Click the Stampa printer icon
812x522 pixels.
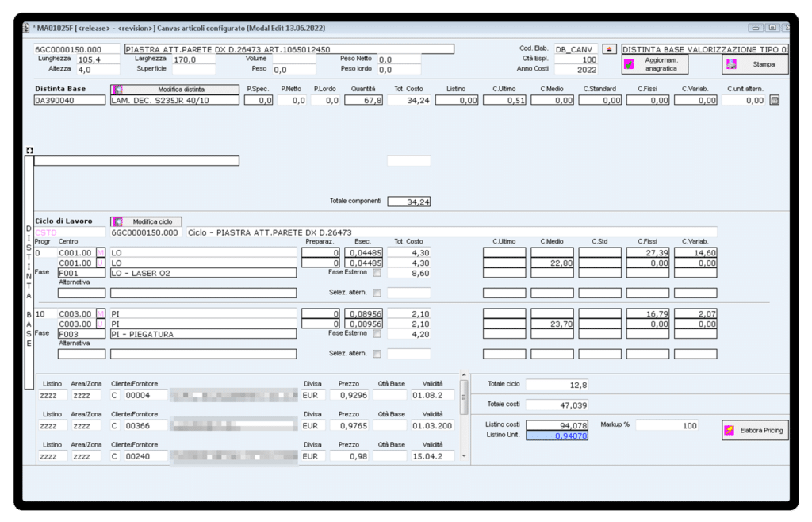730,64
